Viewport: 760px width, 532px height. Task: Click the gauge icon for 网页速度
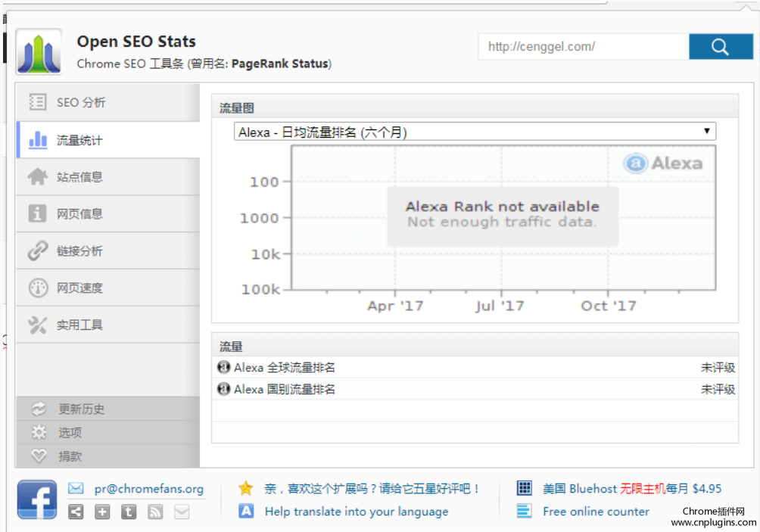click(x=39, y=288)
